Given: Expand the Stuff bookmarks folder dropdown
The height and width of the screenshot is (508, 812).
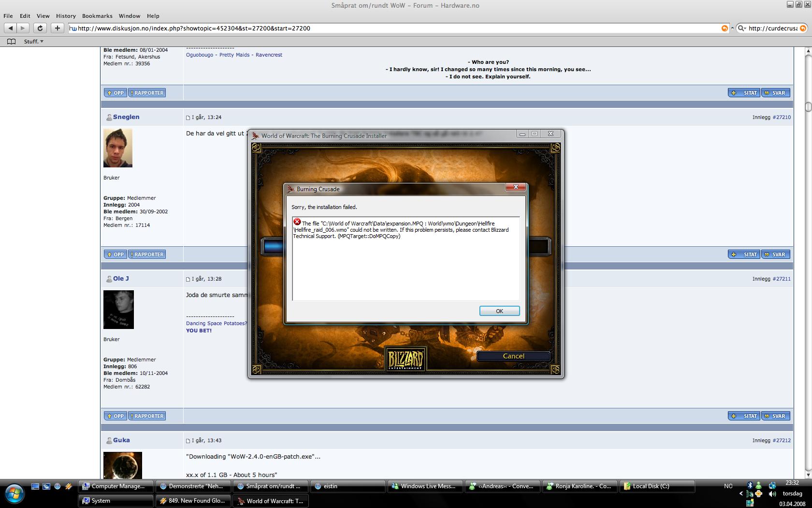Looking at the screenshot, I should coord(34,42).
